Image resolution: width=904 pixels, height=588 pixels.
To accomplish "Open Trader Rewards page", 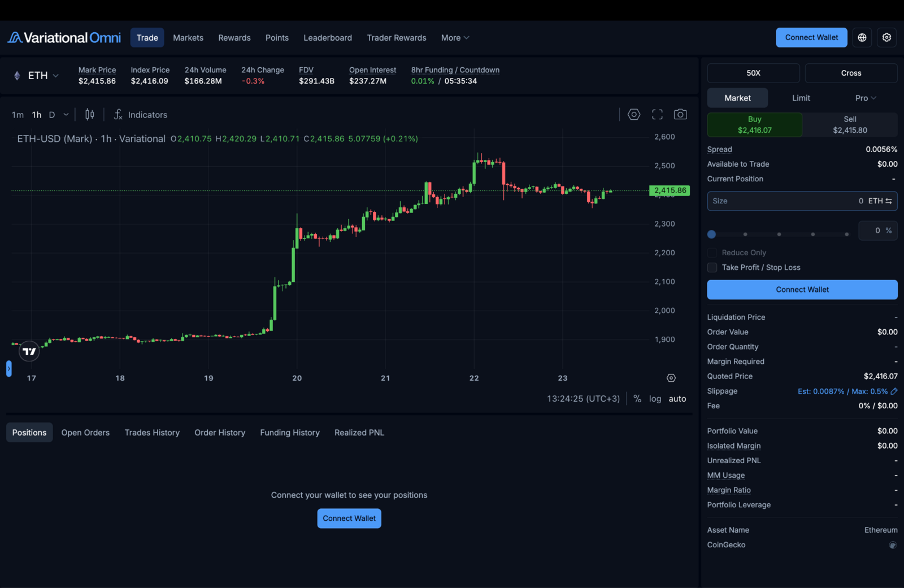I will tap(397, 38).
